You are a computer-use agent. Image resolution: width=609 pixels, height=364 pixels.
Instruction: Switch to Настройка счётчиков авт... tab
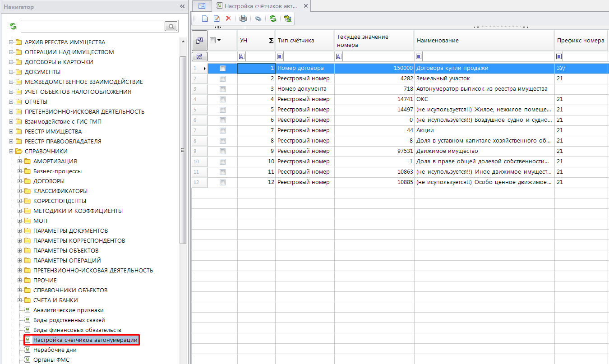click(261, 6)
